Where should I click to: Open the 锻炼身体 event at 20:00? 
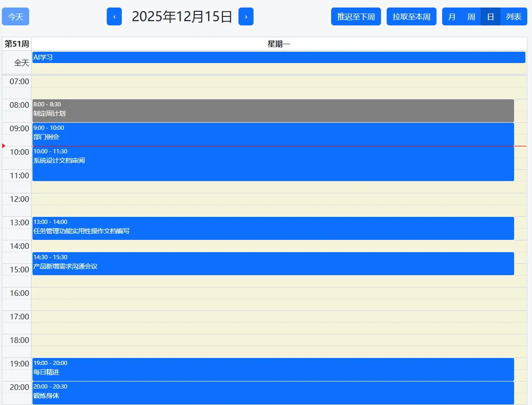pyautogui.click(x=273, y=393)
